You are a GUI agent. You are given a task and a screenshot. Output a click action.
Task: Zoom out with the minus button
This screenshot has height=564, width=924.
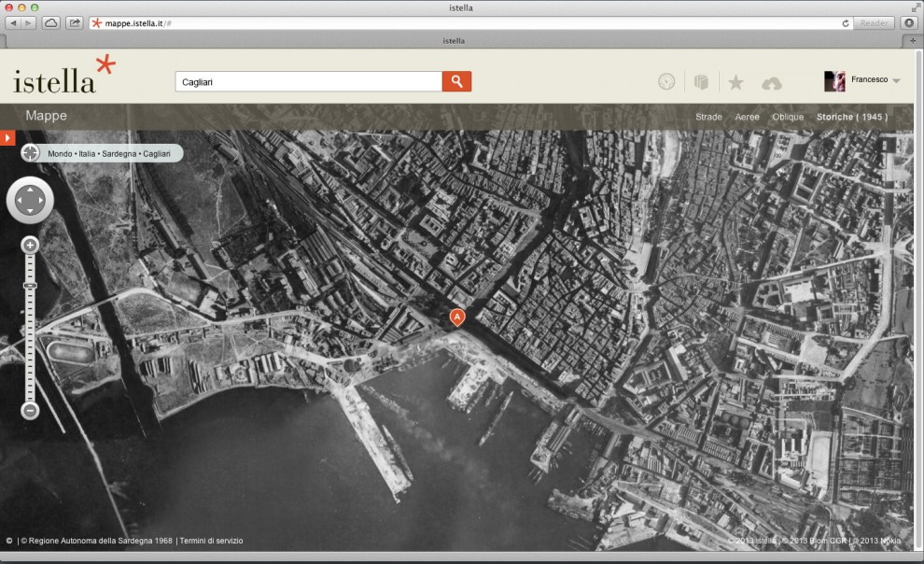[30, 410]
